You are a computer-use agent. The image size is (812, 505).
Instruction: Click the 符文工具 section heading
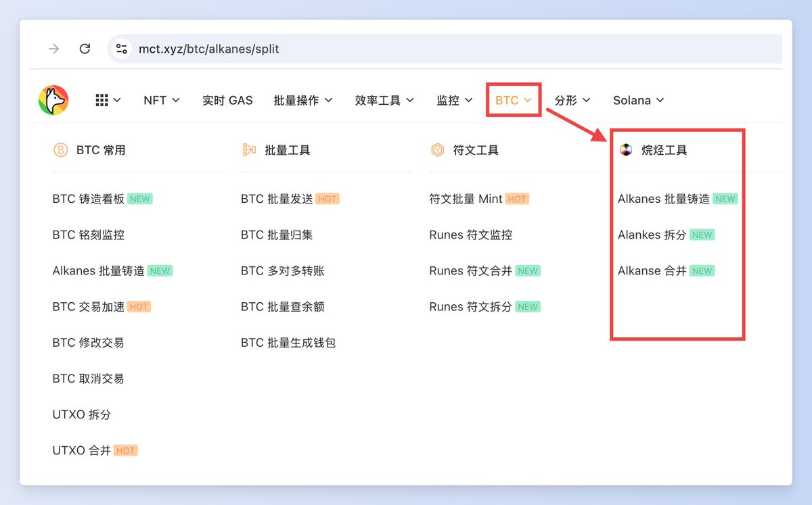(x=476, y=150)
